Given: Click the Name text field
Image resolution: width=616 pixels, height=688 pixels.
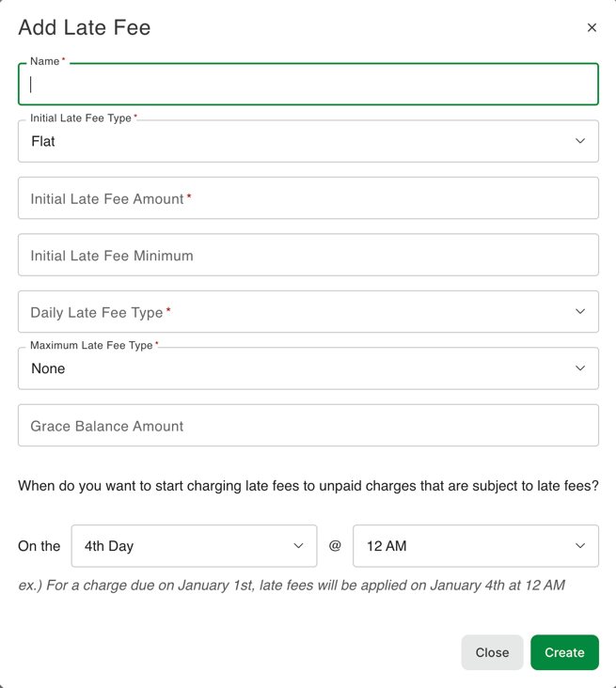Looking at the screenshot, I should (x=308, y=85).
